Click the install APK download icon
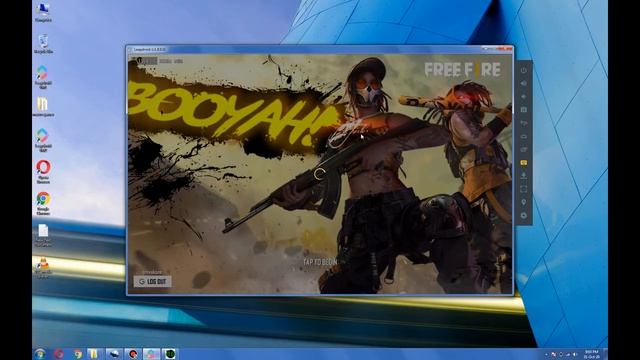Screen dimensions: 640x360 click(524, 176)
